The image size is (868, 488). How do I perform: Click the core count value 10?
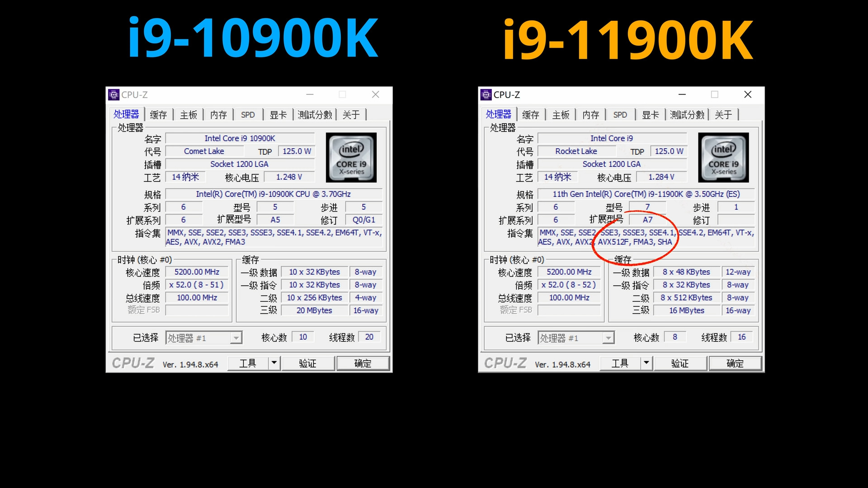pyautogui.click(x=303, y=337)
